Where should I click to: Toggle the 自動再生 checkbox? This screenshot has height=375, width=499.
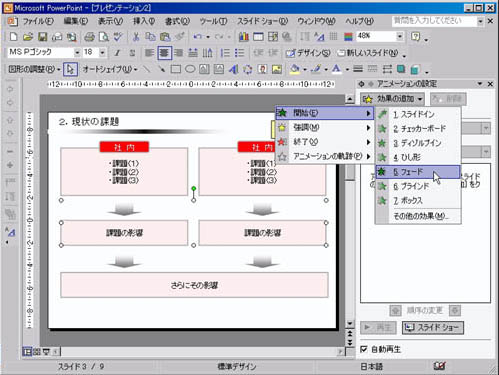(364, 349)
